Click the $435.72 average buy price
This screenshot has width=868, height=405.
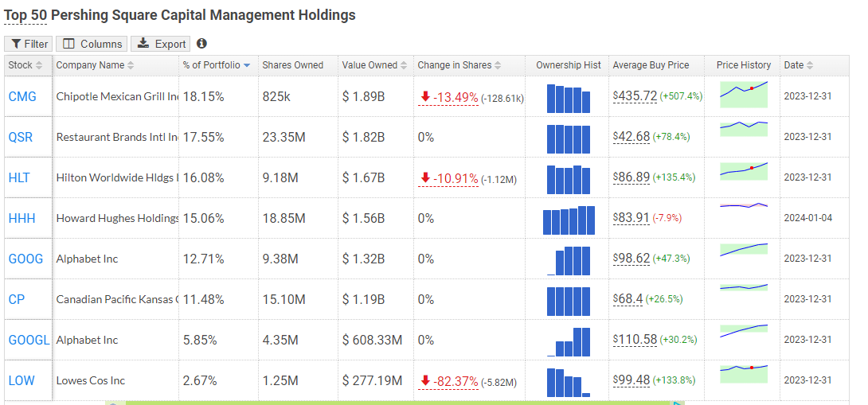(x=635, y=96)
